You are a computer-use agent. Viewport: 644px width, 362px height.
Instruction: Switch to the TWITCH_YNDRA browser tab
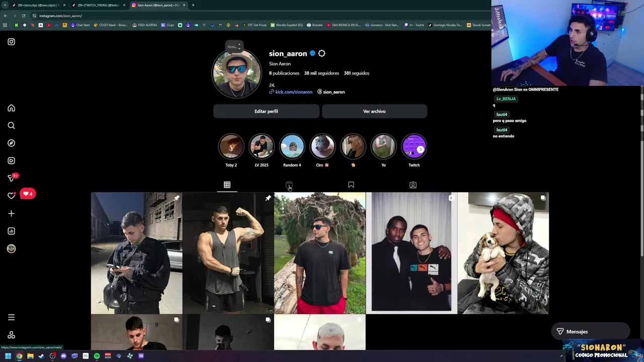click(x=98, y=5)
